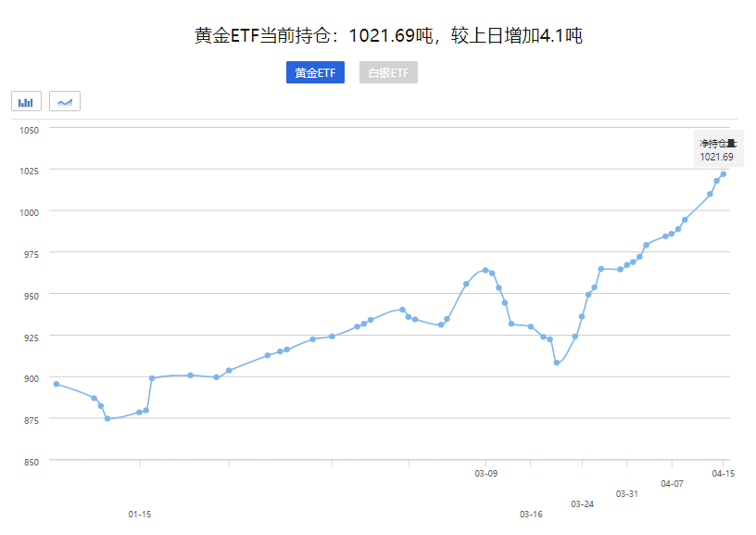Select the trough data point after 03-16
Image resolution: width=756 pixels, height=535 pixels.
tap(557, 363)
